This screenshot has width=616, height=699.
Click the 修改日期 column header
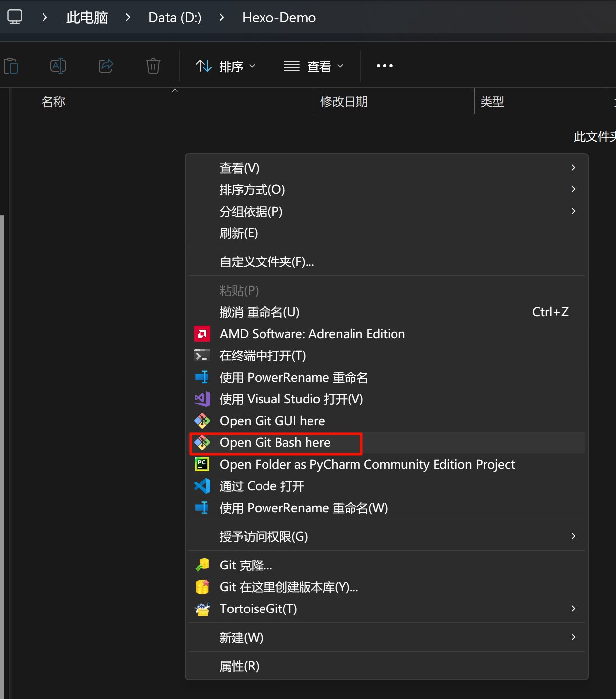click(344, 102)
